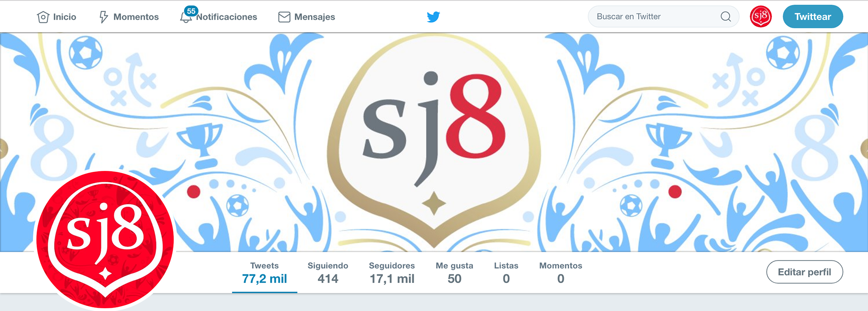This screenshot has height=311, width=868.
Task: Open the Me gusta 50 tab
Action: point(454,273)
